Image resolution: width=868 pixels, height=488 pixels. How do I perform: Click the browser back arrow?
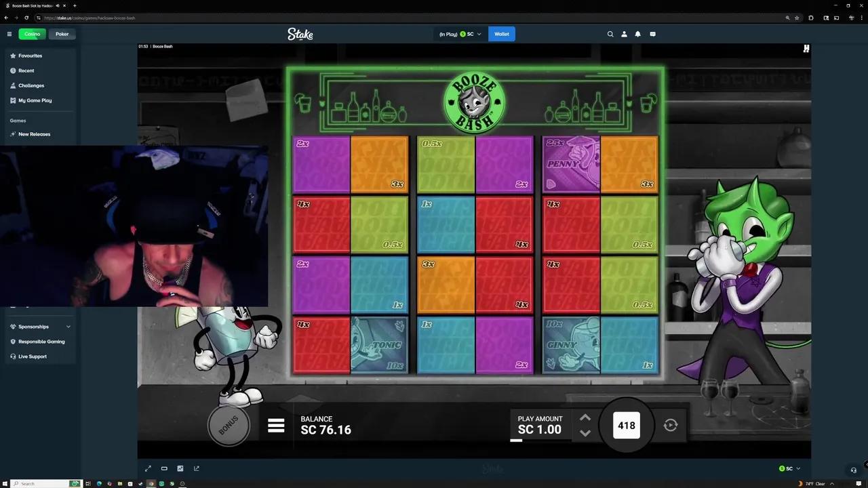coord(7,18)
